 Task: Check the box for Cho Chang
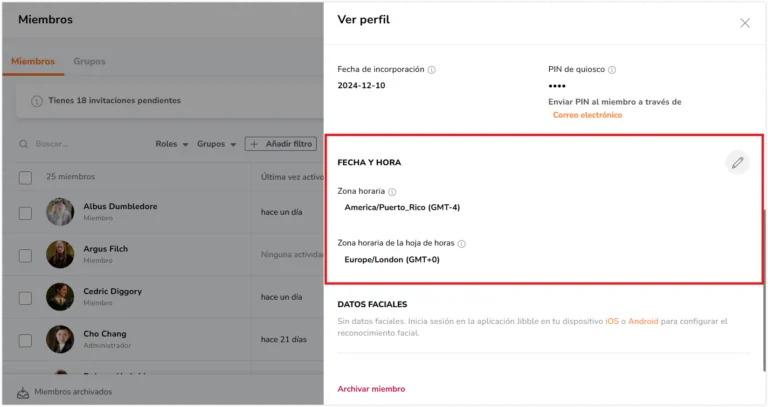tap(25, 340)
